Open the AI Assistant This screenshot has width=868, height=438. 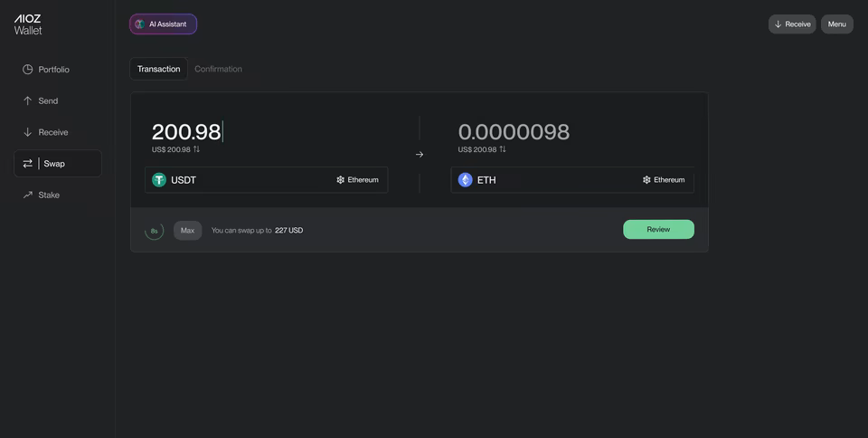click(164, 24)
